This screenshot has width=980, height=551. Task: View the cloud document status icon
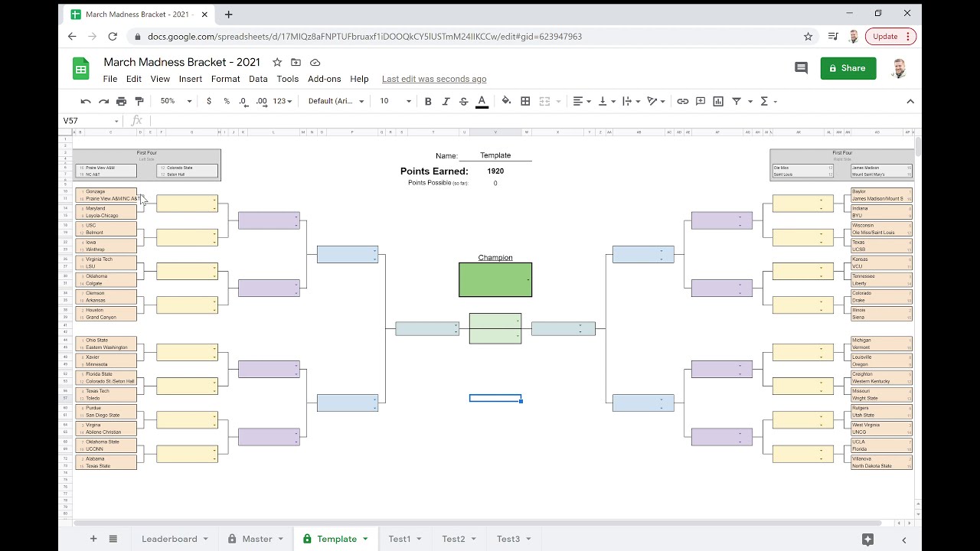click(315, 62)
